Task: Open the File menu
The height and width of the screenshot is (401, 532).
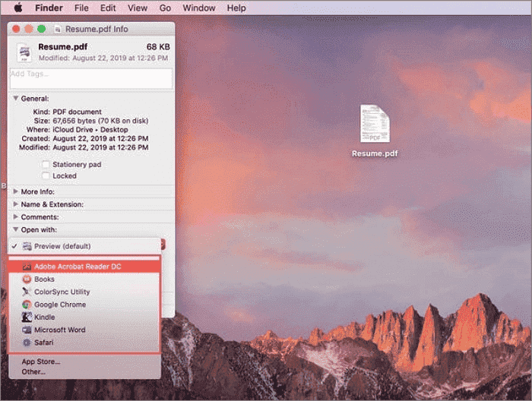Action: pos(81,8)
